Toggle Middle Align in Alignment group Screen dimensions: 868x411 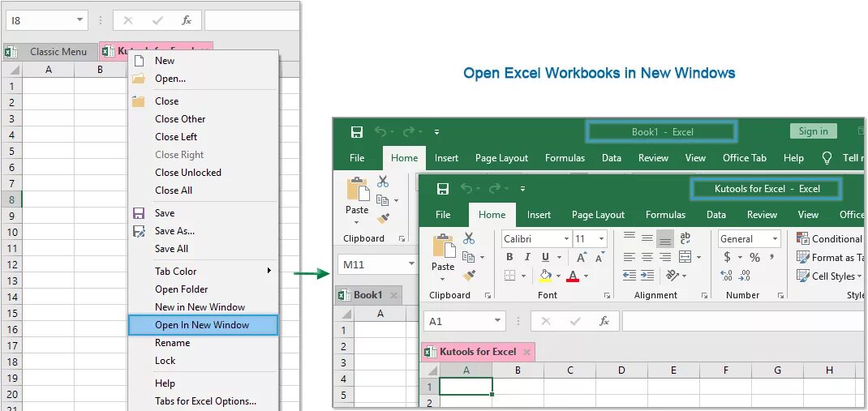point(647,238)
